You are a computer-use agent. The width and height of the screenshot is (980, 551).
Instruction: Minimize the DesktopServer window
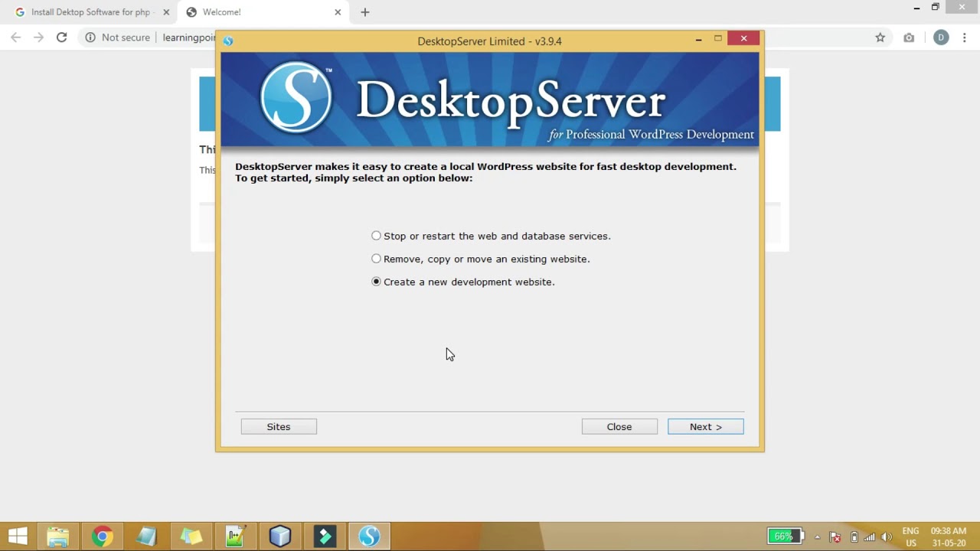click(x=698, y=38)
